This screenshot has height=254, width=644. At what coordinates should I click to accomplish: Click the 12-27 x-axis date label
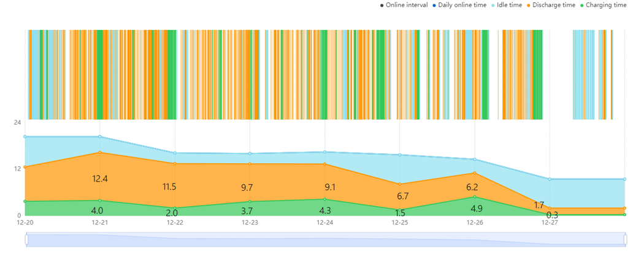550,223
